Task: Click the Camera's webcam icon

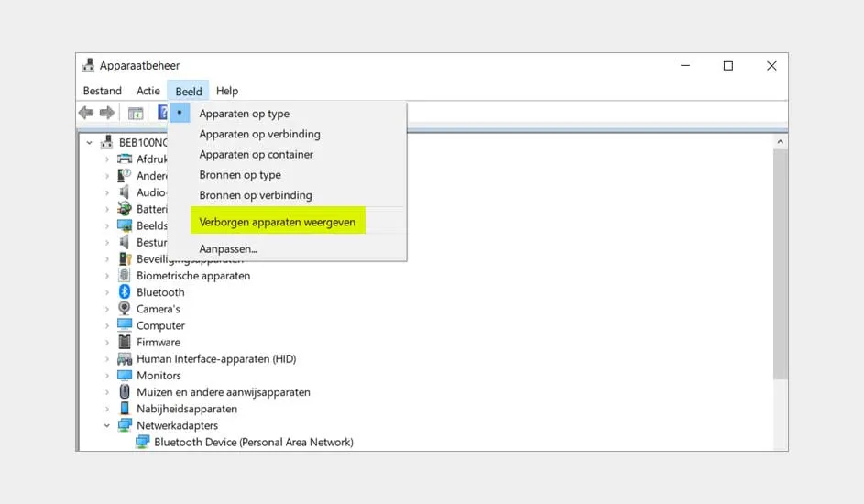Action: click(x=125, y=309)
